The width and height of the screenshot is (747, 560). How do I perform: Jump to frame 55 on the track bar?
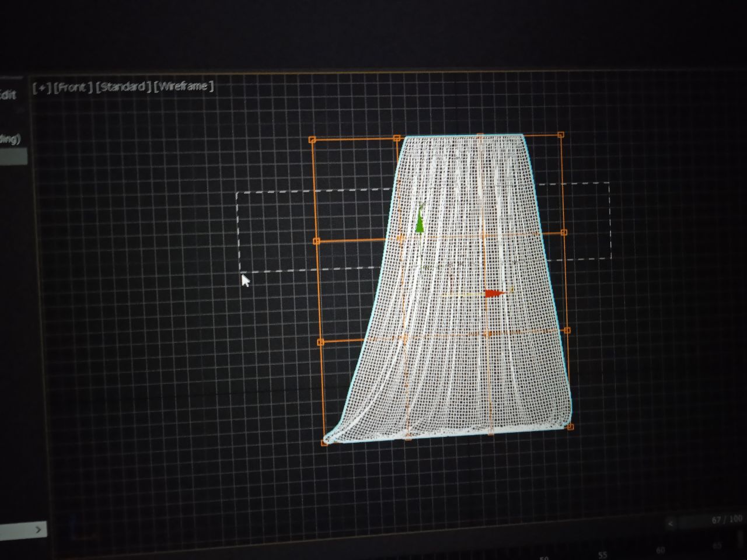click(602, 555)
